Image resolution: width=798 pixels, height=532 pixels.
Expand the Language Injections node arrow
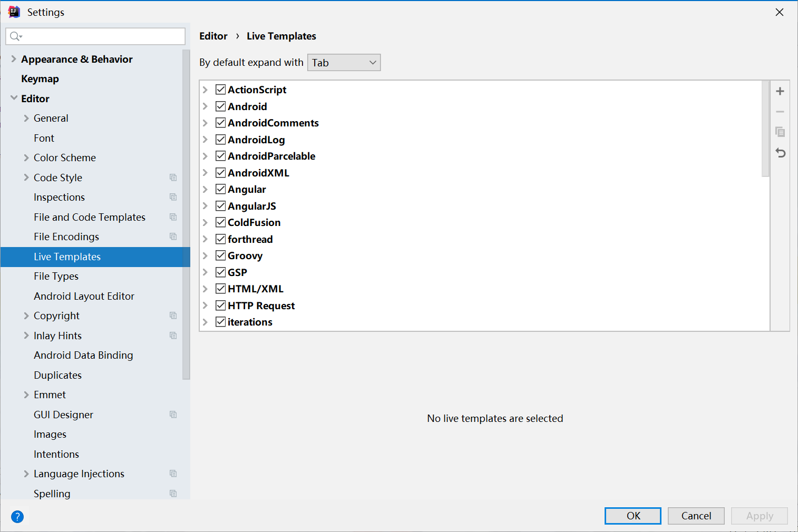(26, 474)
